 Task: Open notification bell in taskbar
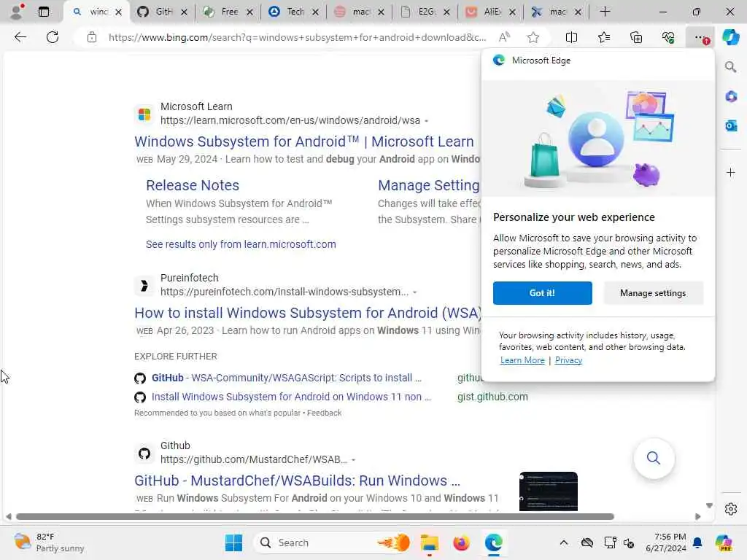point(697,542)
